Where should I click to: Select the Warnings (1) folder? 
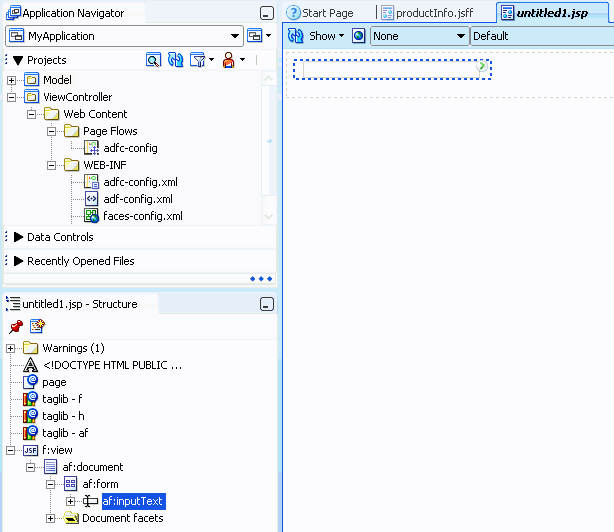[73, 348]
